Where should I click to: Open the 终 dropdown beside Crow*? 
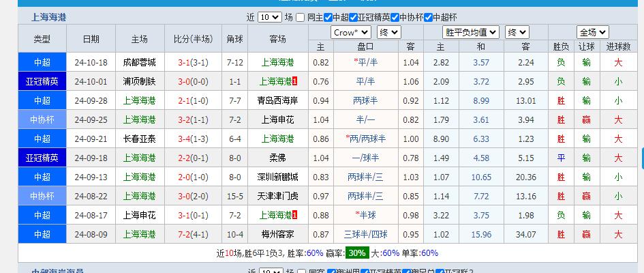tap(388, 32)
